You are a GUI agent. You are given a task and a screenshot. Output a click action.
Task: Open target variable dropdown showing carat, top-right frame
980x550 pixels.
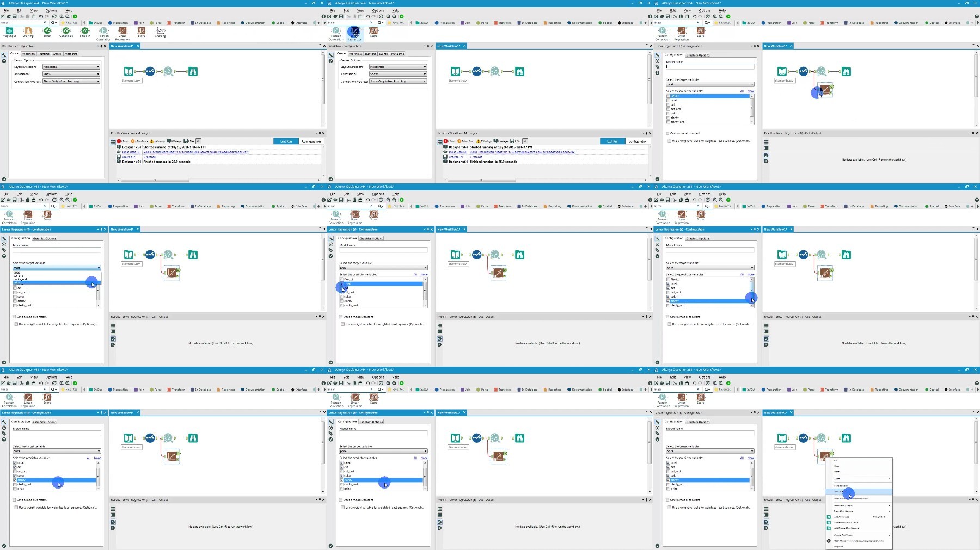[x=710, y=84]
